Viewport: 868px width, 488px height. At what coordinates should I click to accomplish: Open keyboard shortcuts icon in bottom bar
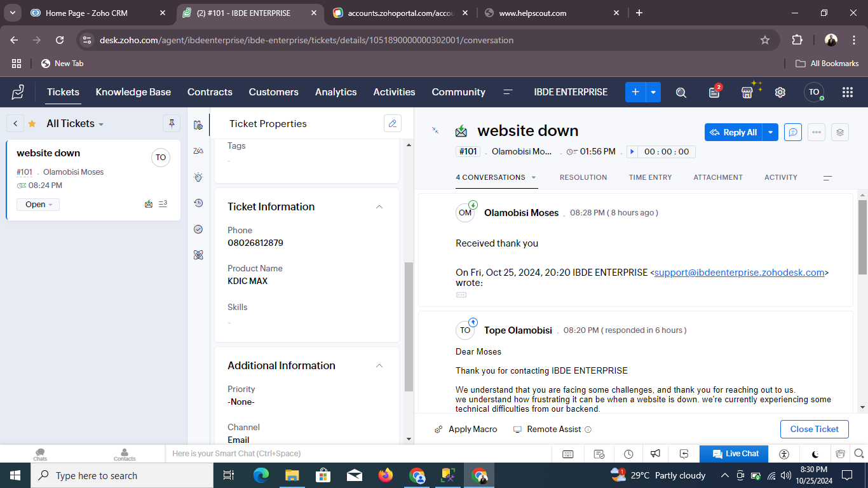click(568, 454)
